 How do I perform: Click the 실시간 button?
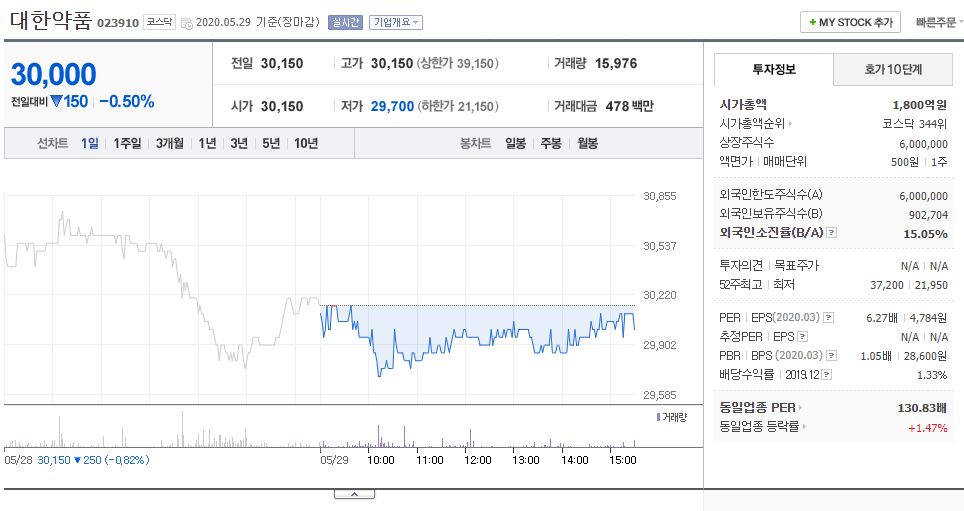(x=345, y=22)
